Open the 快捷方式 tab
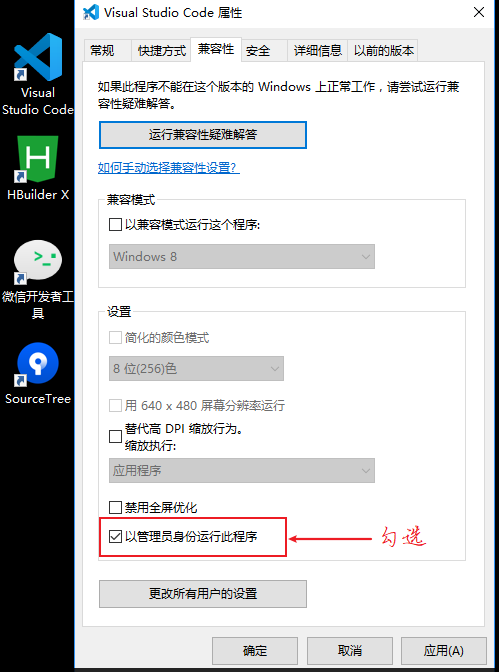Viewport: 499px width, 672px height. pos(161,51)
